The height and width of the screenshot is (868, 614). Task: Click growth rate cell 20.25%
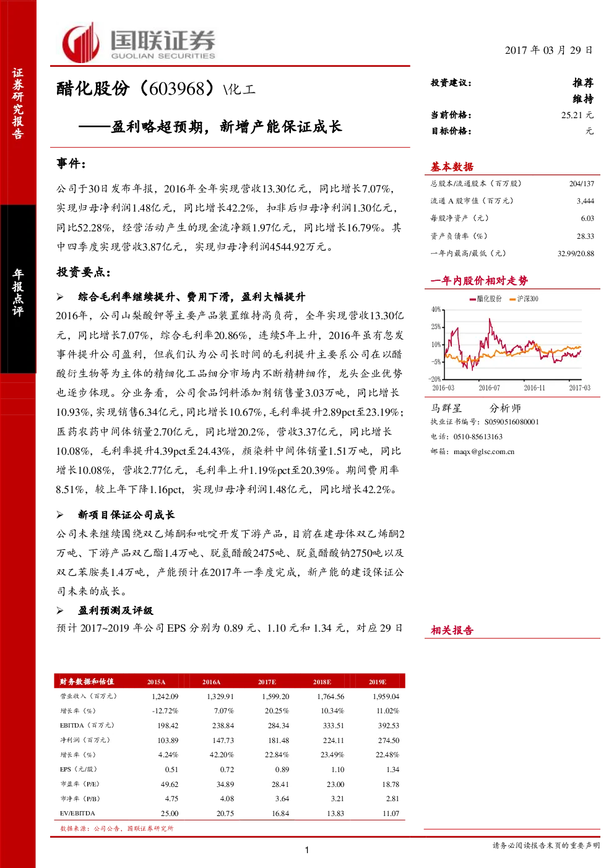click(x=277, y=711)
